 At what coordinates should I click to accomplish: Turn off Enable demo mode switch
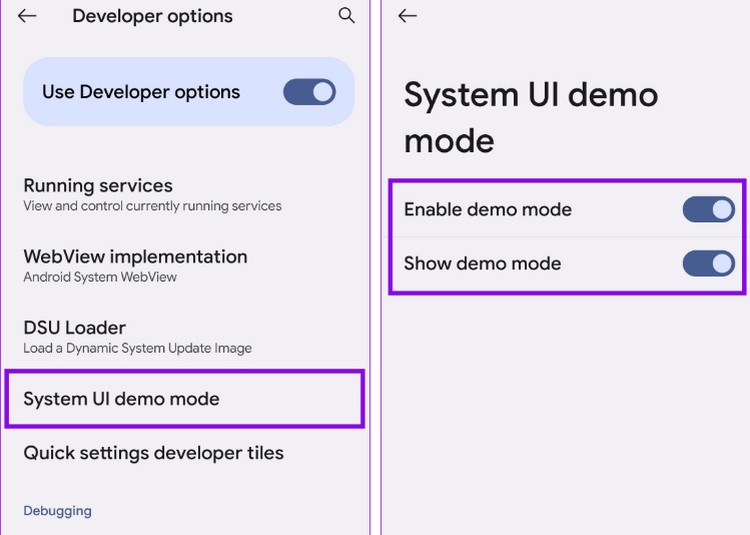click(708, 209)
